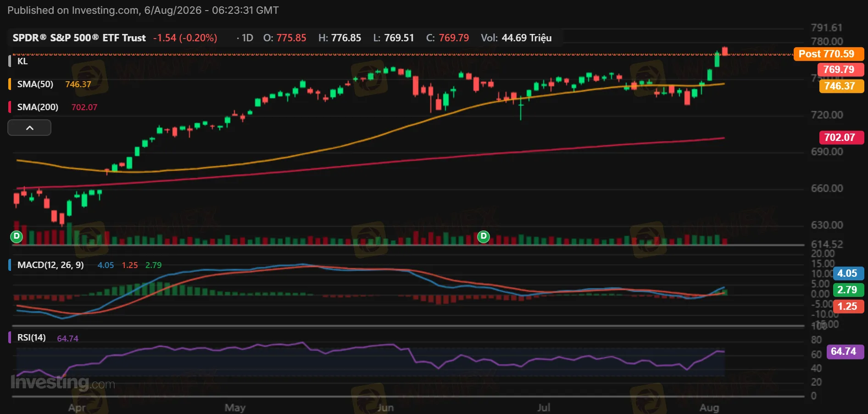Screen dimensions: 868x414
Task: Click the 630.00 price axis label
Action: [827, 225]
